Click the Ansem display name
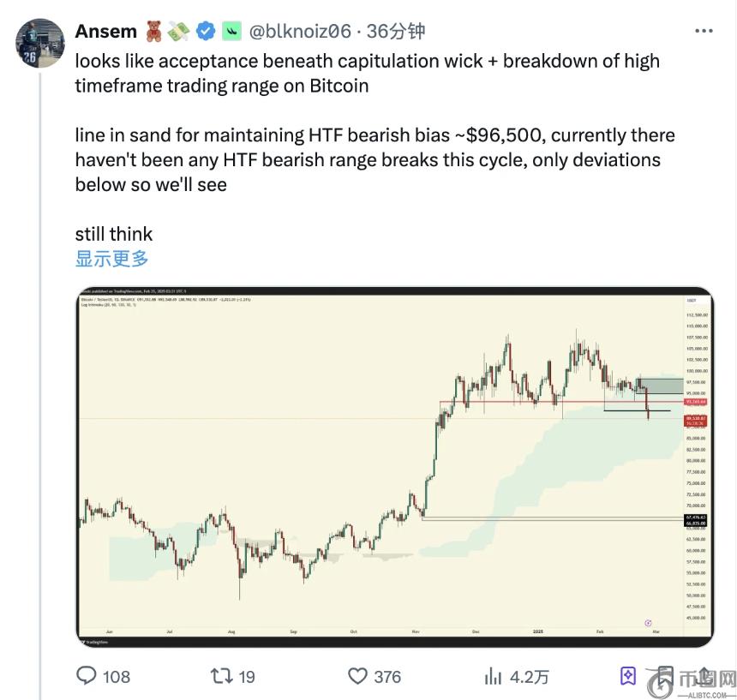The image size is (737, 700). [105, 32]
